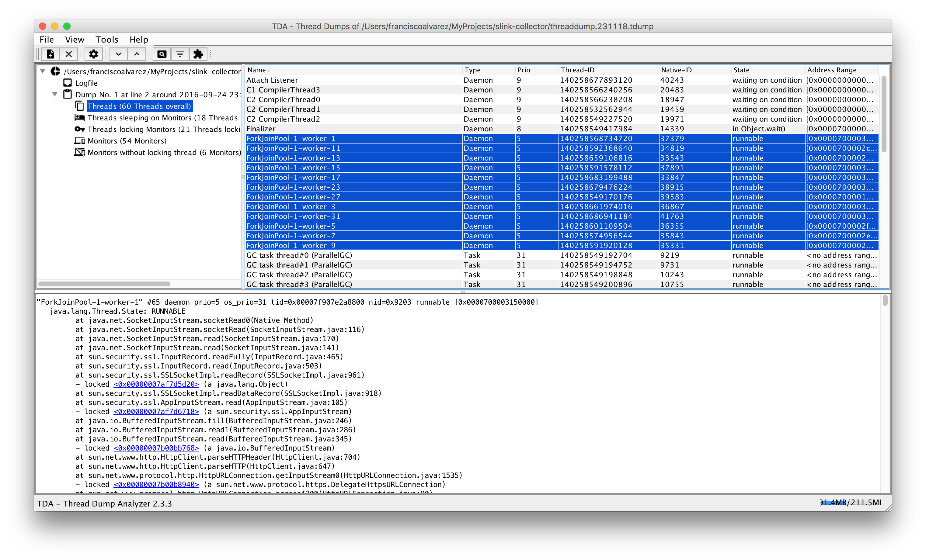Select Monitors (54 Monitors) node
This screenshot has width=926, height=560.
(x=127, y=141)
